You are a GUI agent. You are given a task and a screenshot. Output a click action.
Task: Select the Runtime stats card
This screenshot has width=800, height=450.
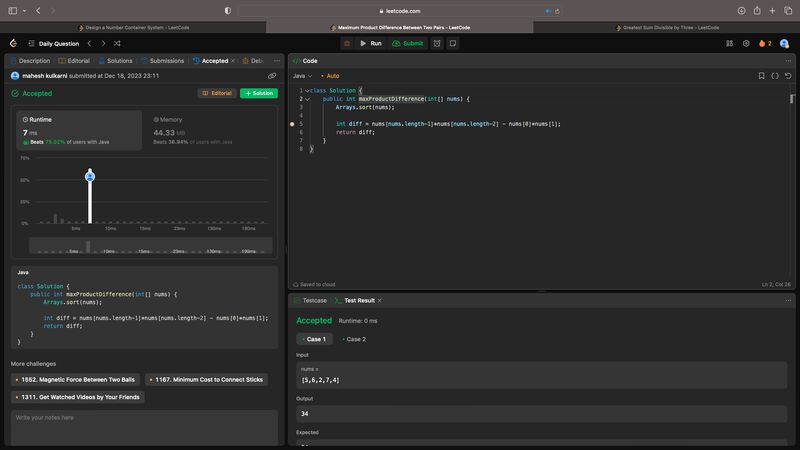point(79,130)
